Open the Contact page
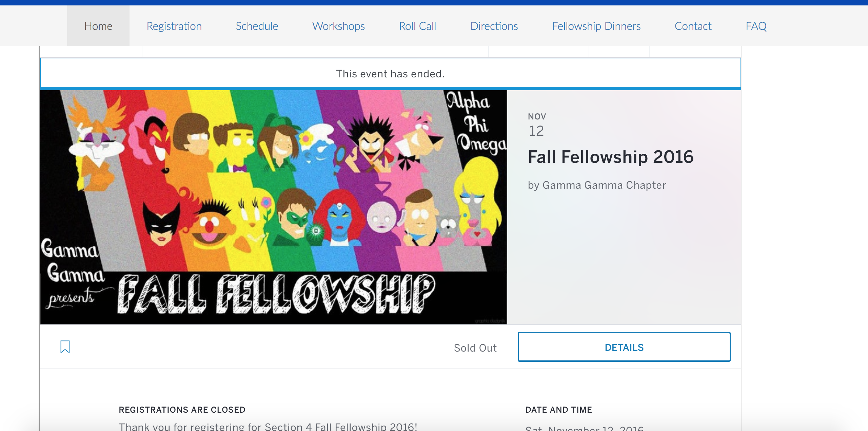868x431 pixels. [x=693, y=26]
